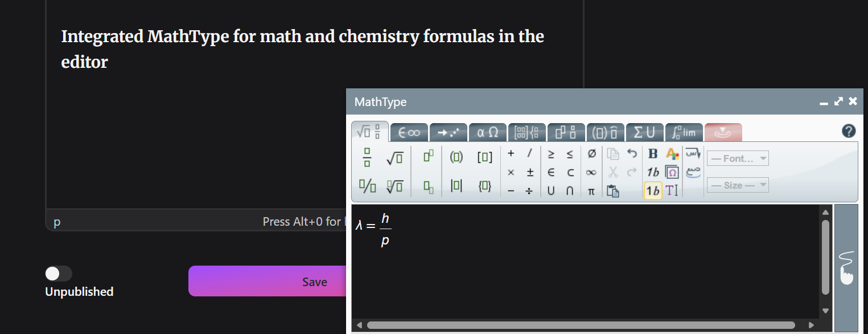Toggle italic 1b formatting style
The height and width of the screenshot is (334, 868).
pos(653,172)
